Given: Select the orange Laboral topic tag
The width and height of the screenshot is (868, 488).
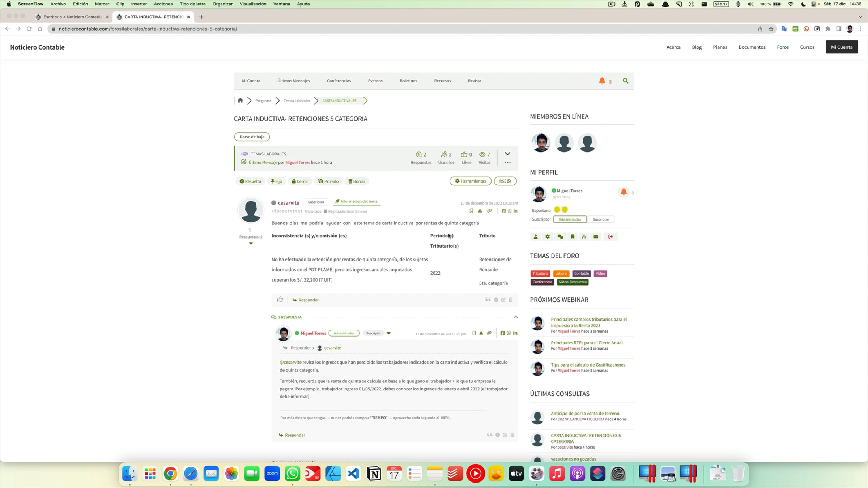Looking at the screenshot, I should [x=561, y=274].
